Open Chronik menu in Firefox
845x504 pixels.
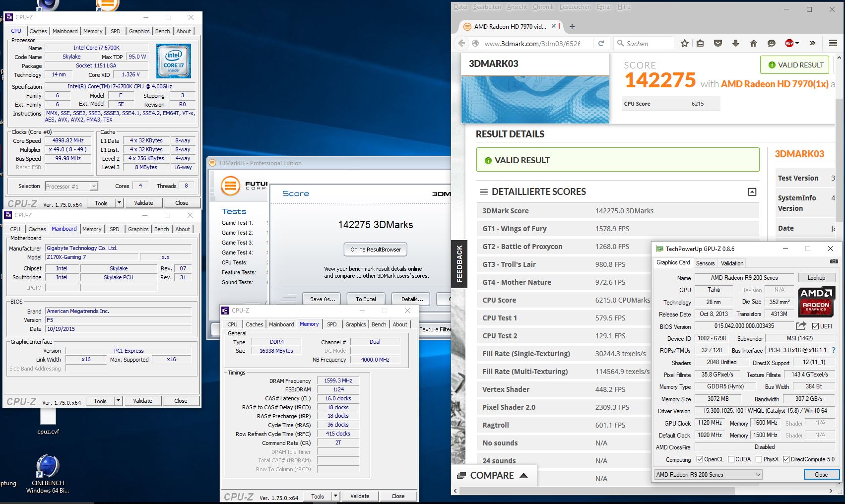coord(543,7)
